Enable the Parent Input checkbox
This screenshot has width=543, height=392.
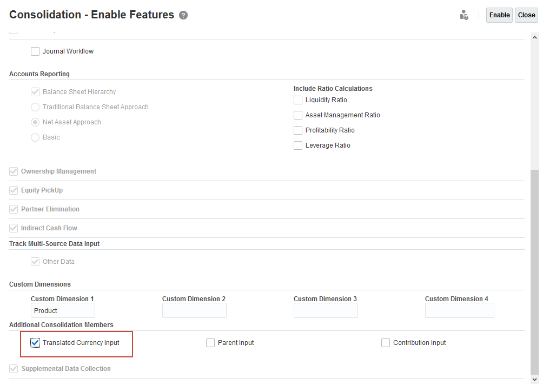210,343
